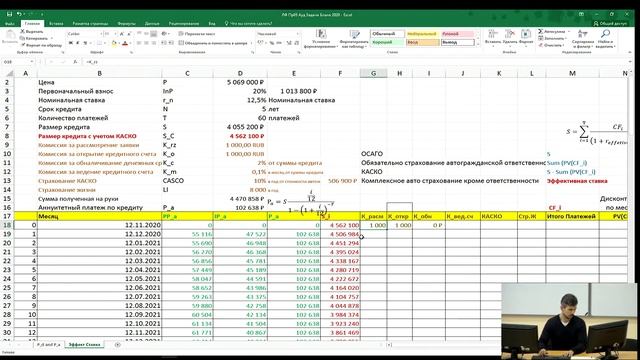The width and height of the screenshot is (640, 360).
Task: Cut the selection (Вырезать)
Action: pos(32,31)
